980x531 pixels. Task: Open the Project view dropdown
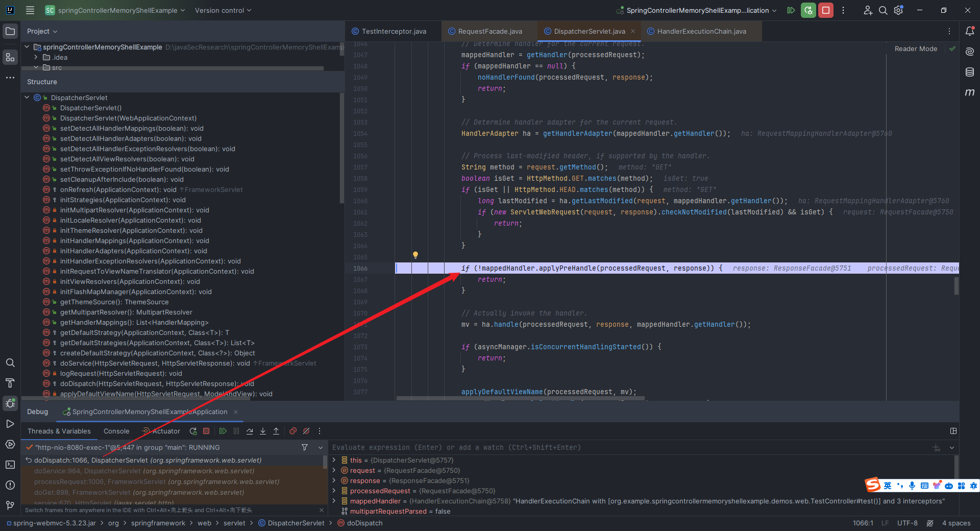[x=42, y=31]
